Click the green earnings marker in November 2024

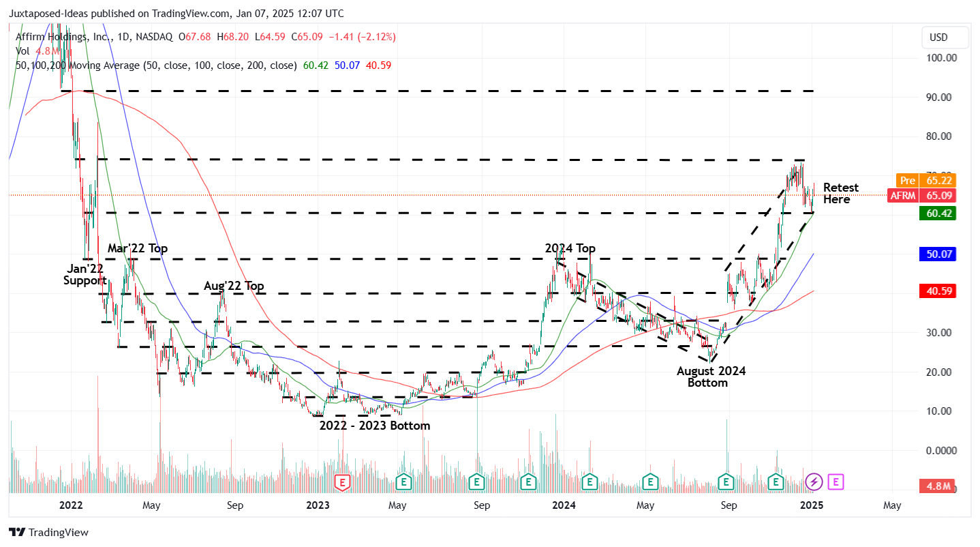[776, 482]
